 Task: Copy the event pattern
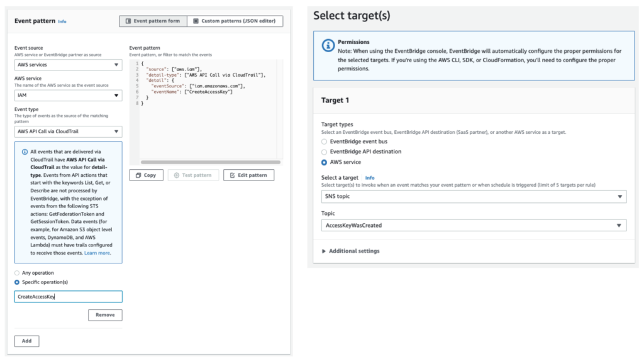tap(146, 175)
